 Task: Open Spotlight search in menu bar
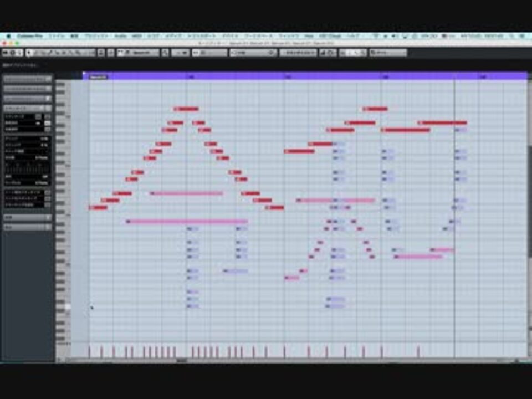tap(511, 35)
